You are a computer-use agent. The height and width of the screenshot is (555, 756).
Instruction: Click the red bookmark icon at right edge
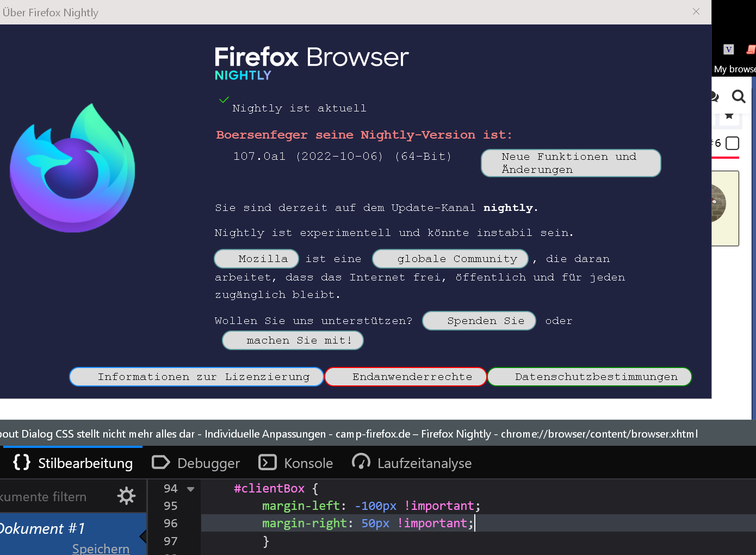point(751,49)
